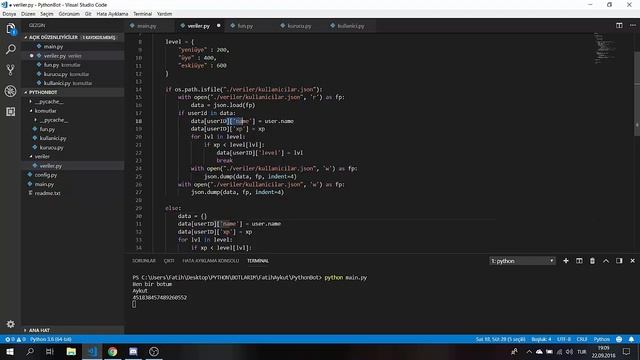Open the Source Control view
Screen dimensions: 640x360
(11, 70)
